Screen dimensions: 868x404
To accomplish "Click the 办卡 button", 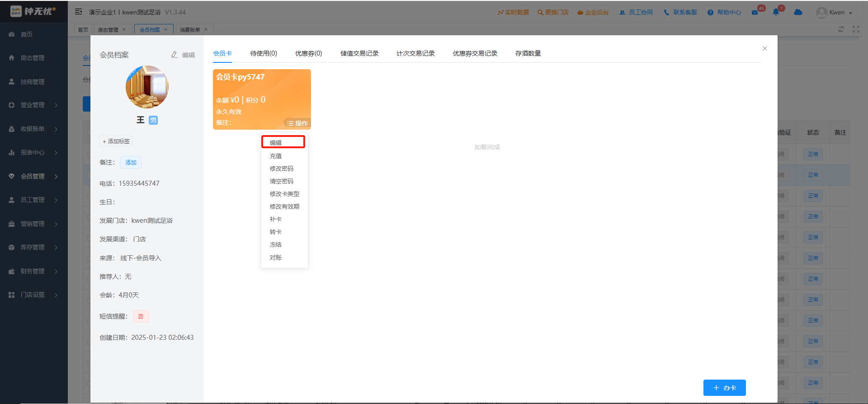I will pos(724,388).
